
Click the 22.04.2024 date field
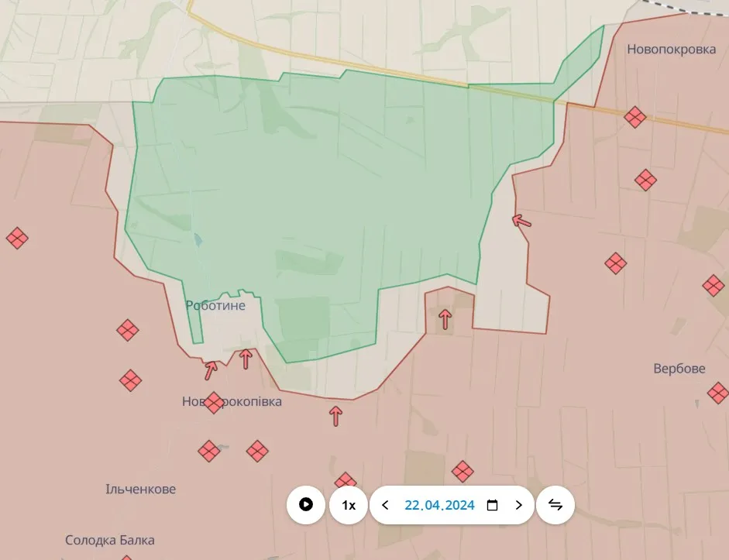coord(439,505)
